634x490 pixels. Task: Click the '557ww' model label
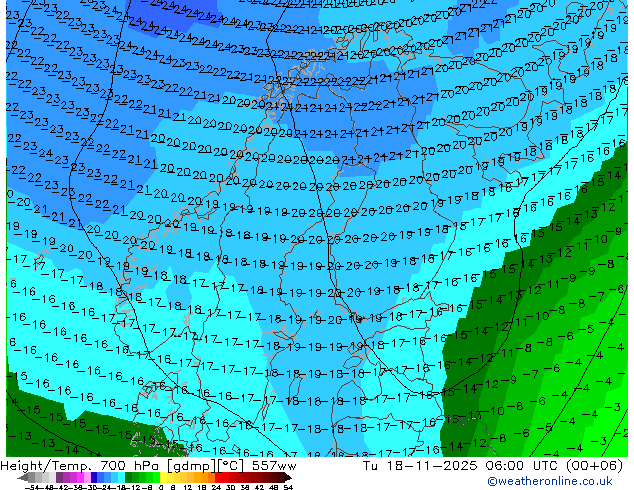(274, 465)
